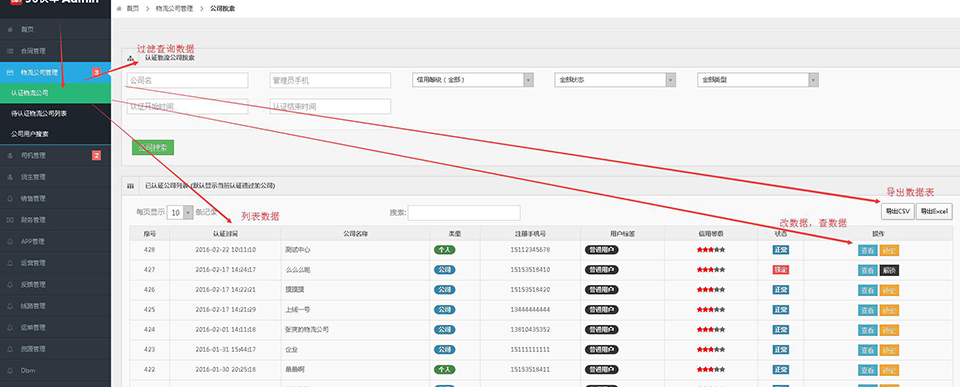Click the star rating in row 425
The height and width of the screenshot is (387, 960).
(711, 309)
